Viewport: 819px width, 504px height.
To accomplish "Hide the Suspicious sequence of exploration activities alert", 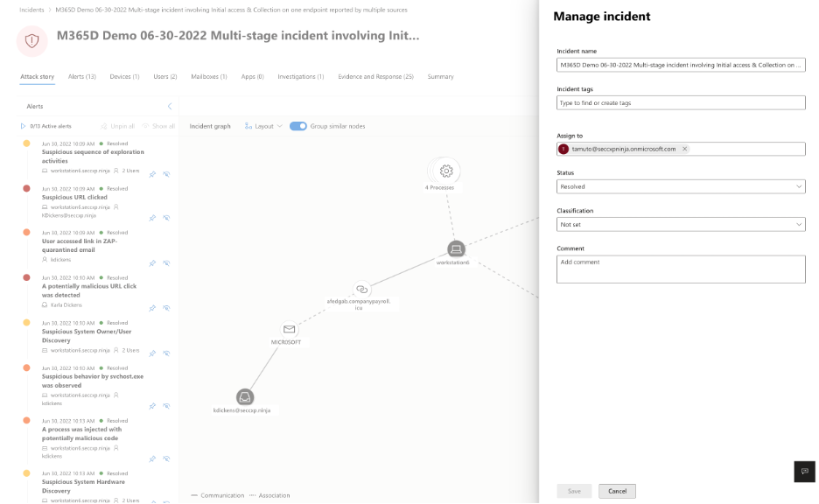I will pyautogui.click(x=166, y=174).
